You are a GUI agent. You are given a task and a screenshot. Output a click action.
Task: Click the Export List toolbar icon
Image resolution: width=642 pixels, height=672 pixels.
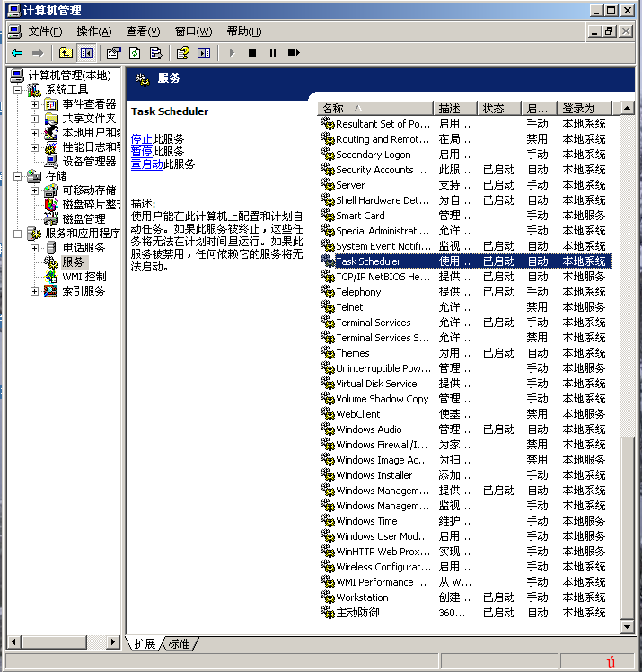point(155,53)
